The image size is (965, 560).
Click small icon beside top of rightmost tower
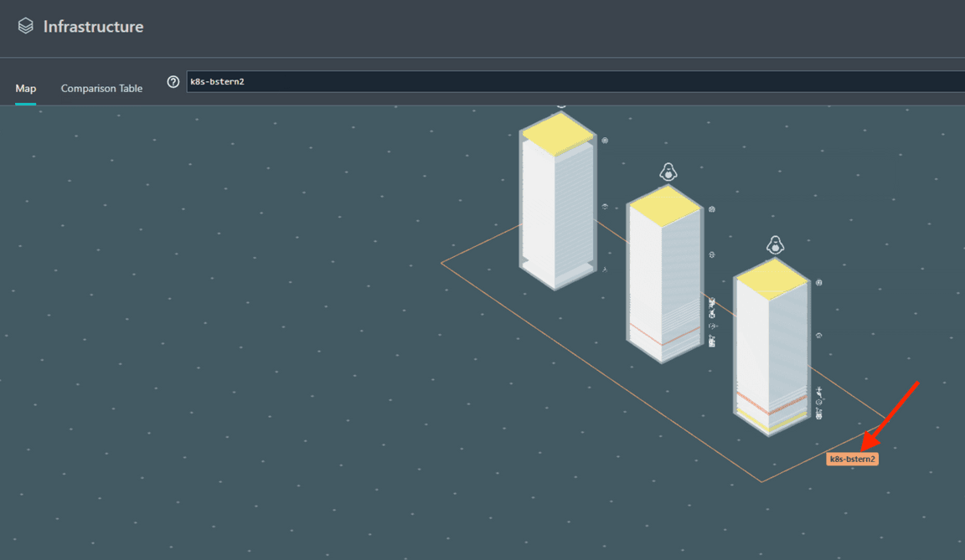click(819, 283)
